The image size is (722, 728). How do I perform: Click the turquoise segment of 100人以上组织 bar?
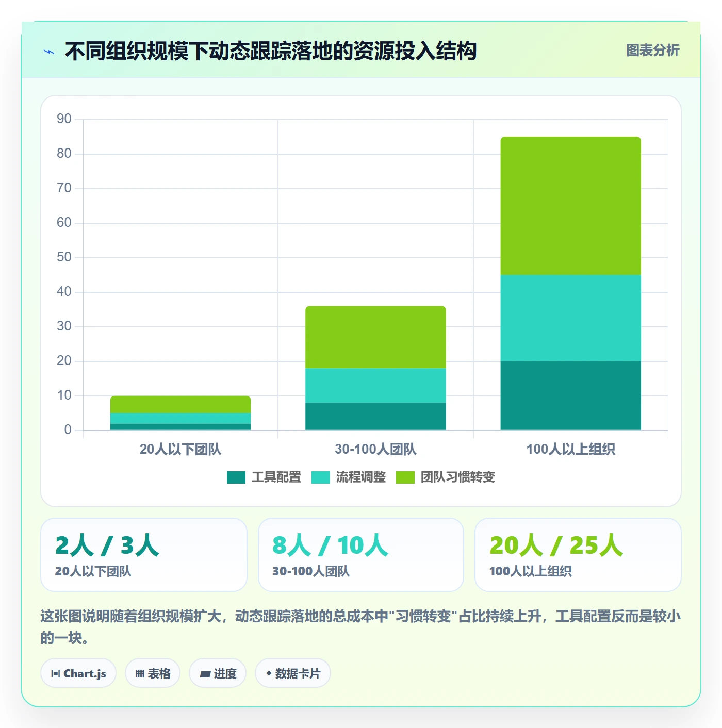(571, 318)
